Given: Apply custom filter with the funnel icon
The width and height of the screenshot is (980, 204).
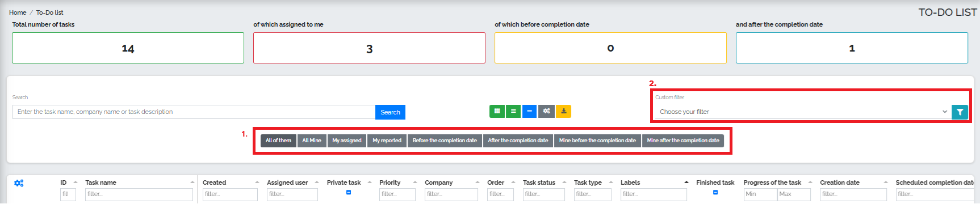Looking at the screenshot, I should coord(960,112).
